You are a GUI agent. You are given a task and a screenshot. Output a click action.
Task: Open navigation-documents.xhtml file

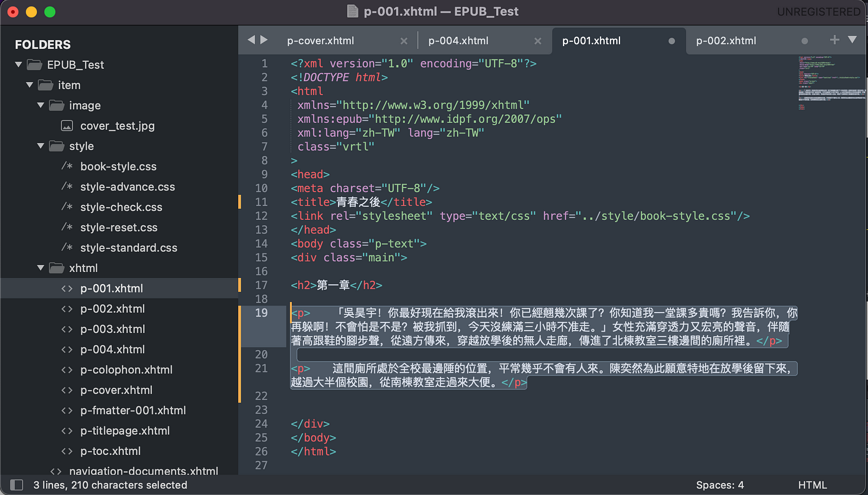coord(143,470)
